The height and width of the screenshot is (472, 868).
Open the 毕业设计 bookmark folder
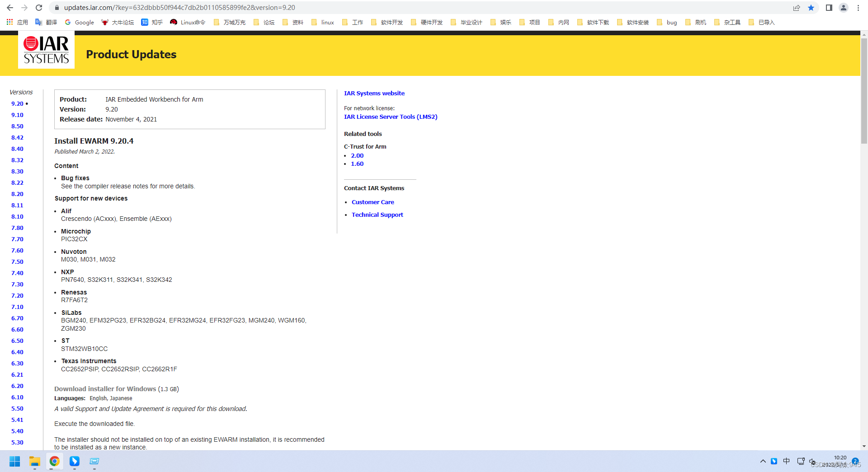467,22
